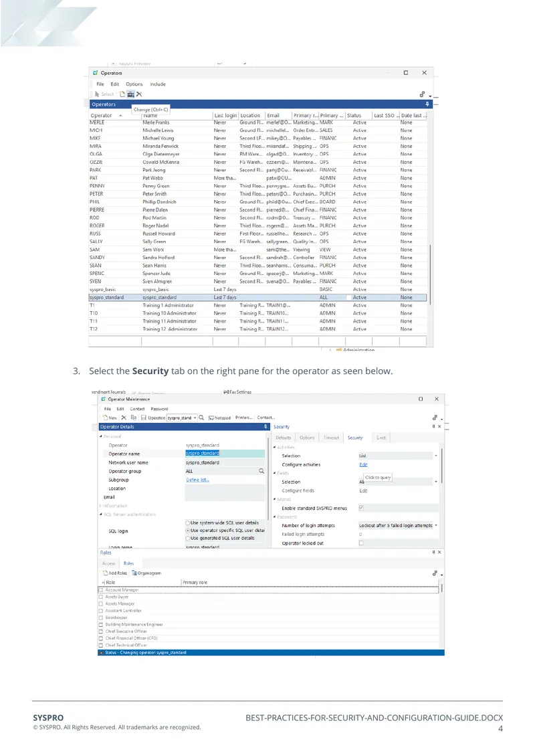
Task: Open the Contact menu in Operator Maintenance
Action: click(x=137, y=409)
